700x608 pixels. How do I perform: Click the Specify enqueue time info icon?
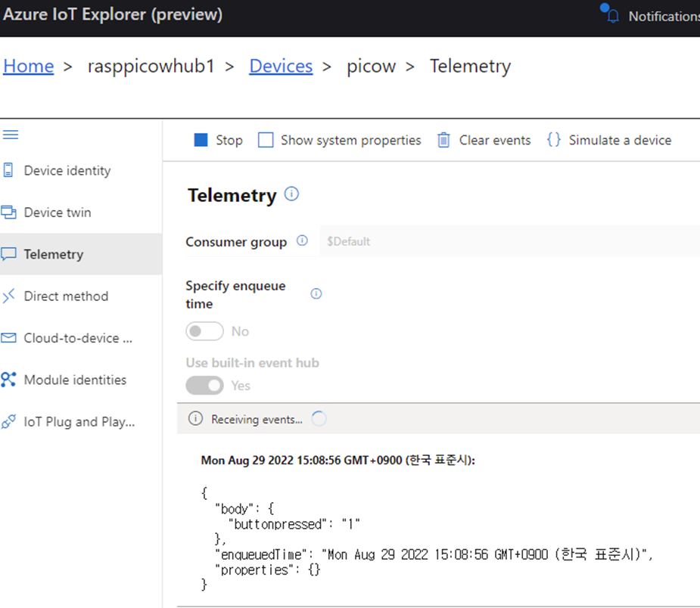tap(316, 293)
